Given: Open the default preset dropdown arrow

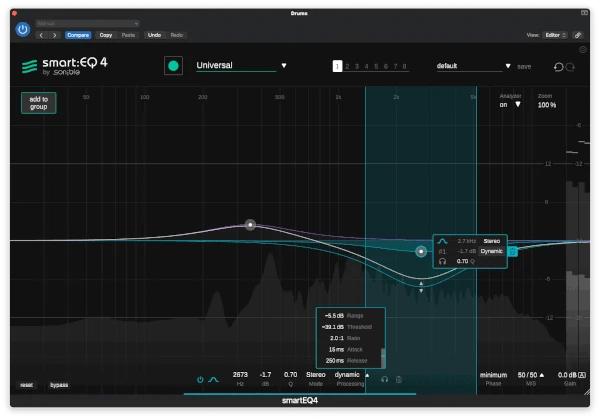Looking at the screenshot, I should tap(508, 66).
